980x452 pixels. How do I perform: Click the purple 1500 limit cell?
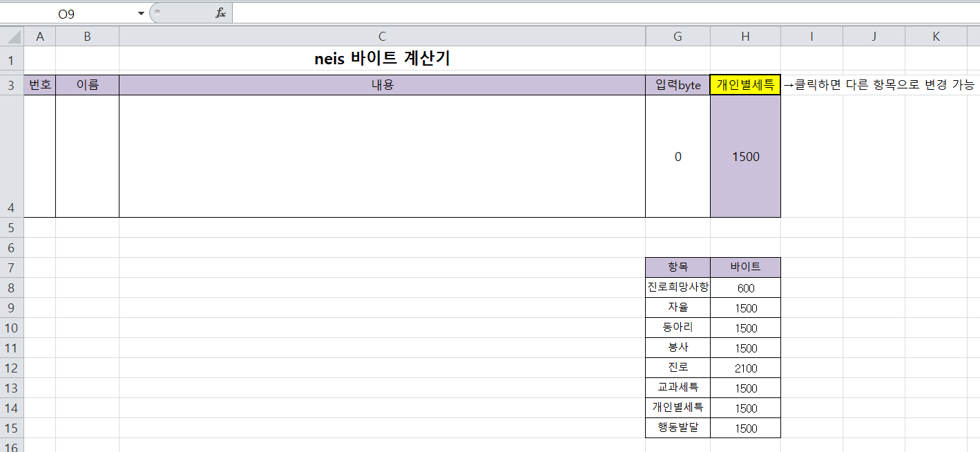click(745, 156)
